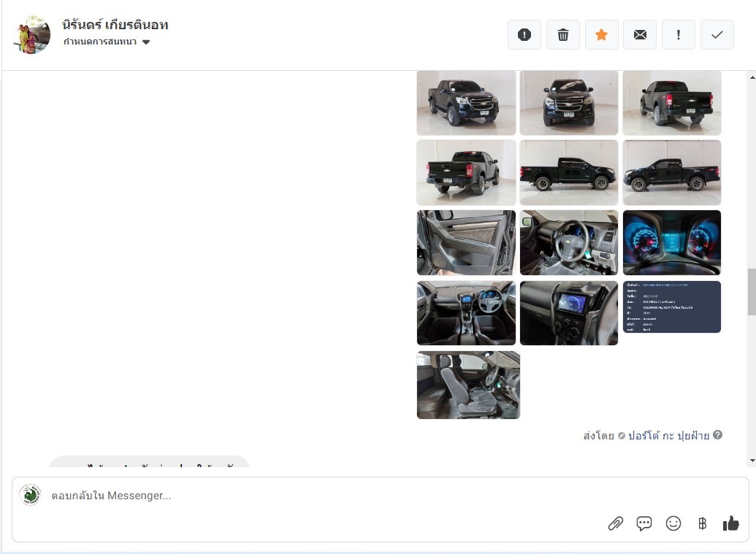The height and width of the screenshot is (554, 756).
Task: Open saved replies speech bubble icon
Action: click(x=644, y=523)
